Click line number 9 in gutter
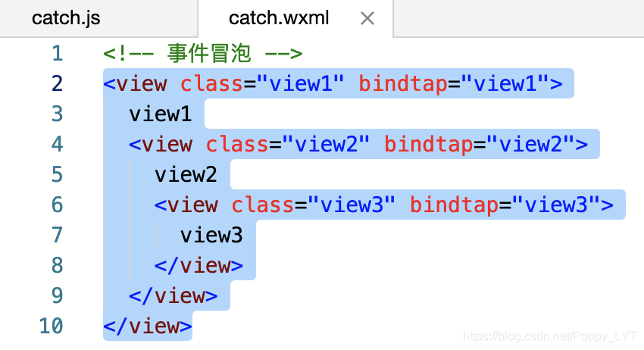Image resolution: width=644 pixels, height=350 pixels. (58, 295)
